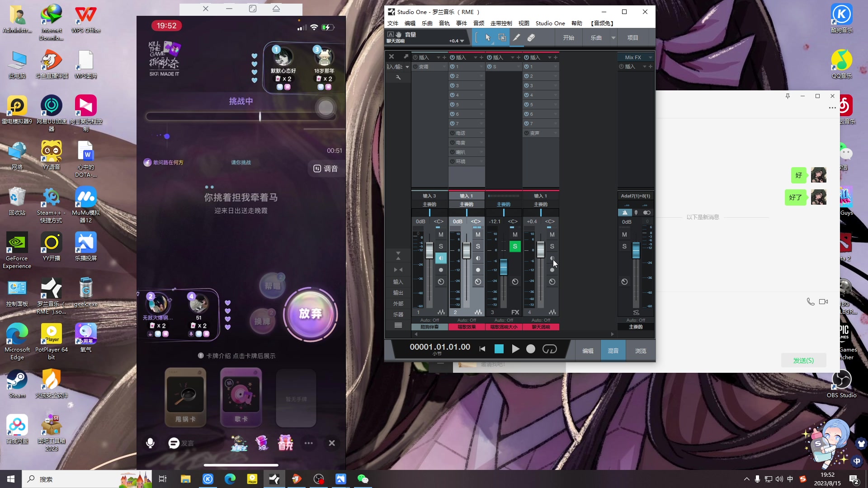The image size is (868, 488).
Task: Toggle power of the 变声 insert
Action: [x=526, y=133]
